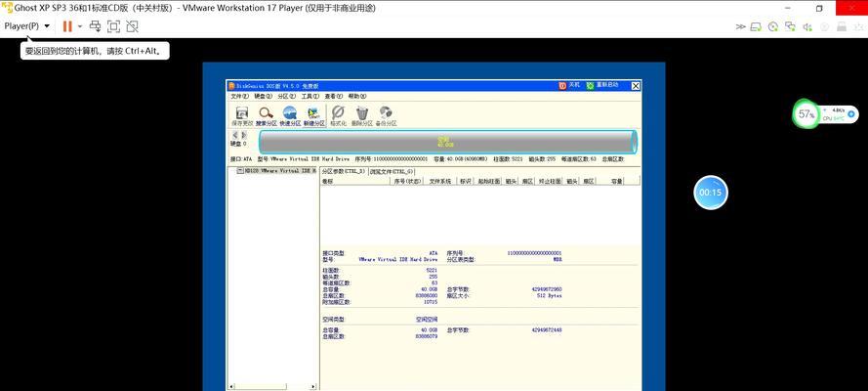Click the MBR partition table type value
Screen dimensions: 868x391
(x=557, y=259)
